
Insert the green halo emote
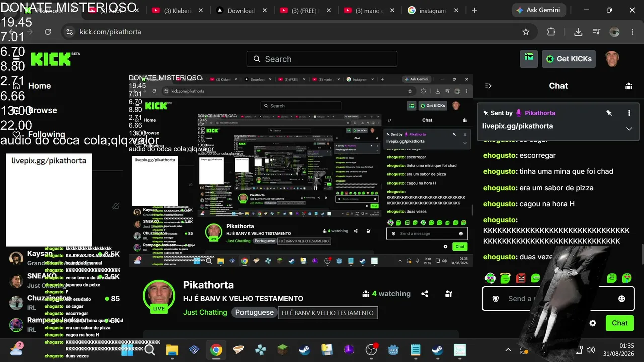pyautogui.click(x=505, y=278)
